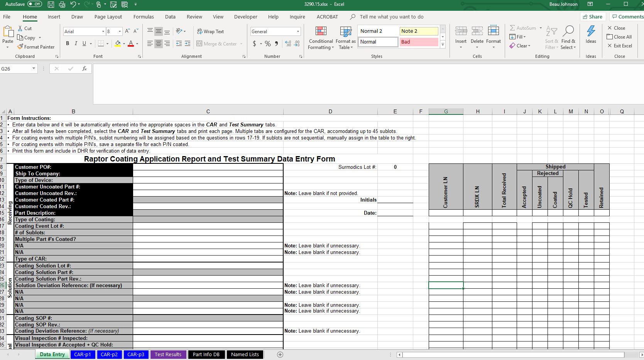
Task: Switch to the Page Layout tab
Action: [x=108, y=17]
